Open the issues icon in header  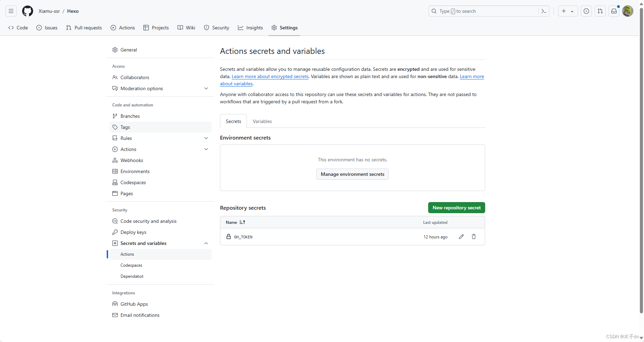click(586, 11)
